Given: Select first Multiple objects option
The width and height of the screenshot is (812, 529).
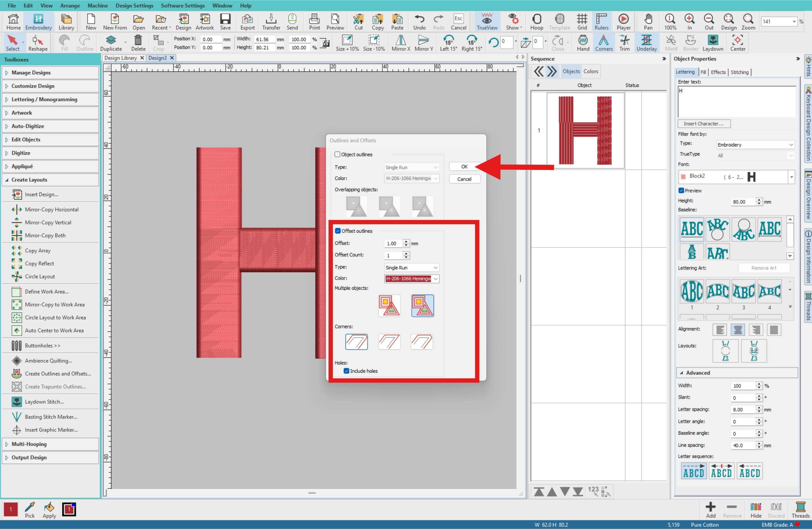Looking at the screenshot, I should pyautogui.click(x=389, y=306).
